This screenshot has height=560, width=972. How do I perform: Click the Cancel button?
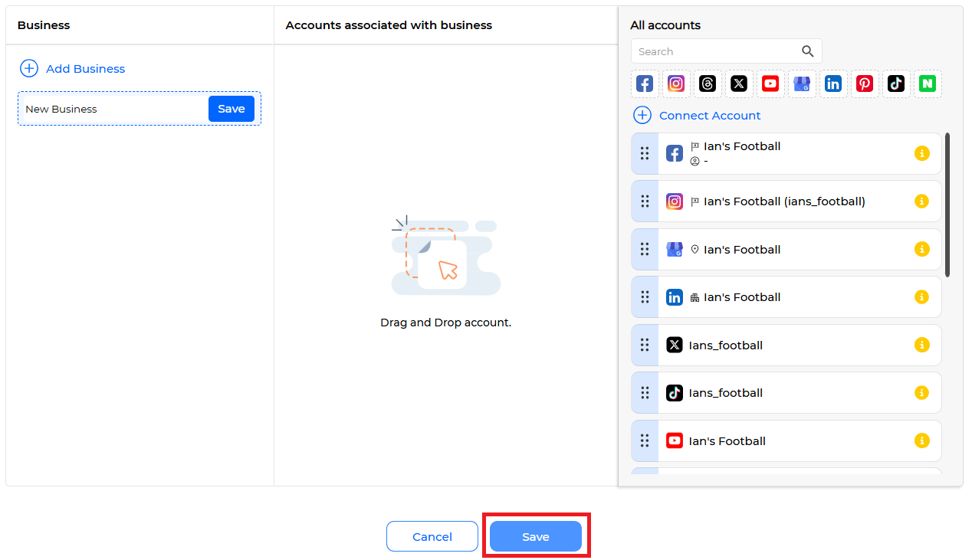click(432, 536)
